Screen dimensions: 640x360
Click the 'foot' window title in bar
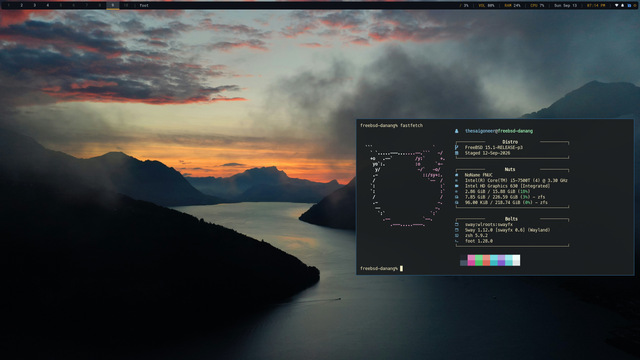pos(144,5)
